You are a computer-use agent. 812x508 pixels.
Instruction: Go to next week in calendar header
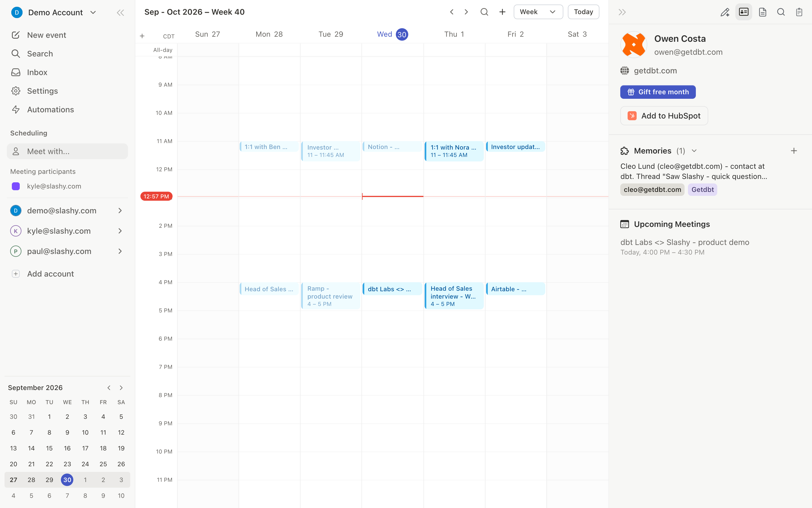point(466,12)
